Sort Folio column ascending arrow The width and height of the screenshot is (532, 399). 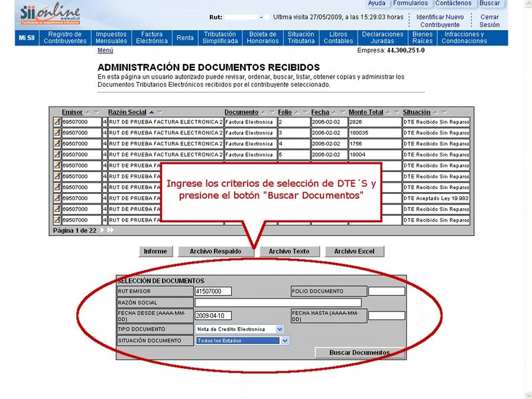297,112
